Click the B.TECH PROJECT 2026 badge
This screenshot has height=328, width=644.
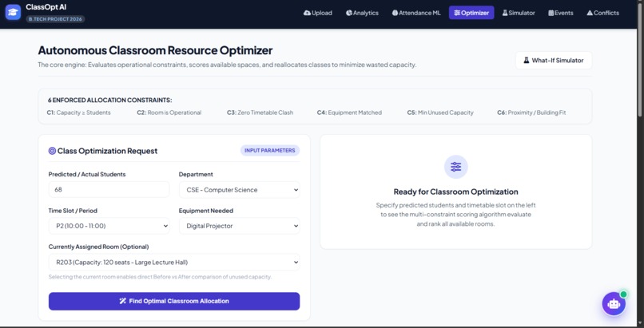55,19
